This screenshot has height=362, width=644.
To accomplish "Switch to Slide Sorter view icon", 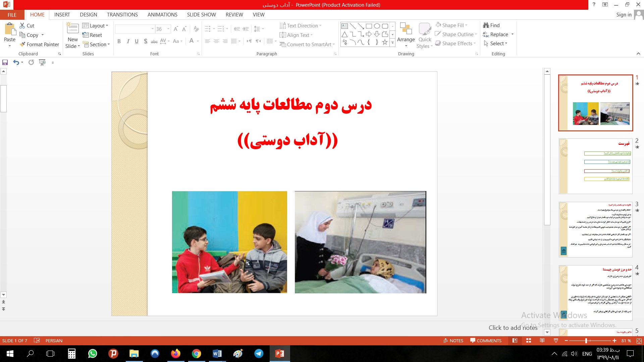I will click(529, 341).
